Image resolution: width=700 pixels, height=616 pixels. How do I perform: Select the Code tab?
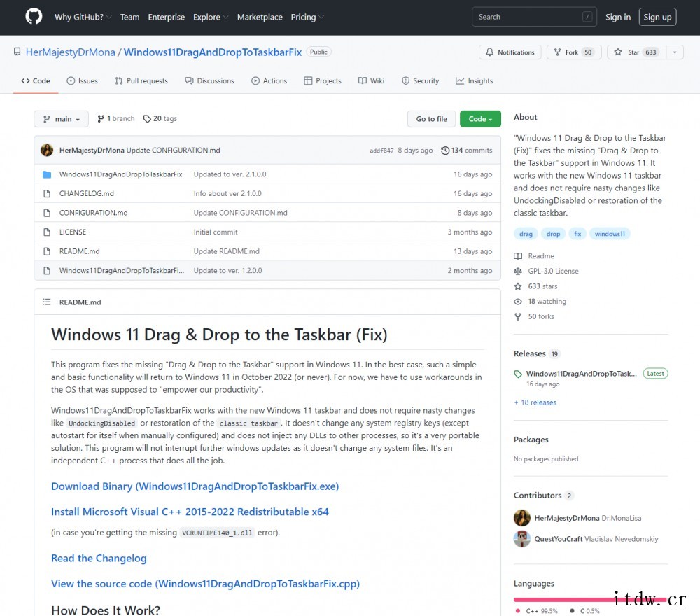[x=36, y=80]
